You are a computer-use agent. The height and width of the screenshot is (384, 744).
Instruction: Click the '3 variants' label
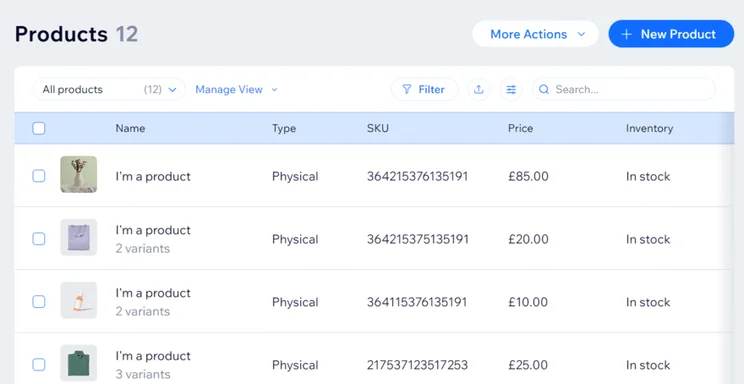click(143, 374)
